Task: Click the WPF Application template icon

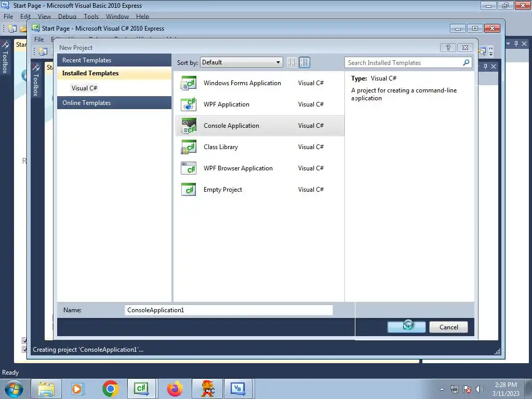Action: [189, 104]
